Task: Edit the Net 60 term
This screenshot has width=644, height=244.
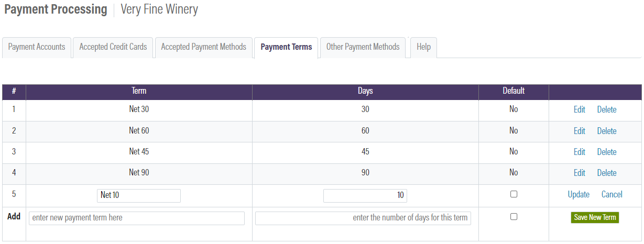Action: point(579,131)
